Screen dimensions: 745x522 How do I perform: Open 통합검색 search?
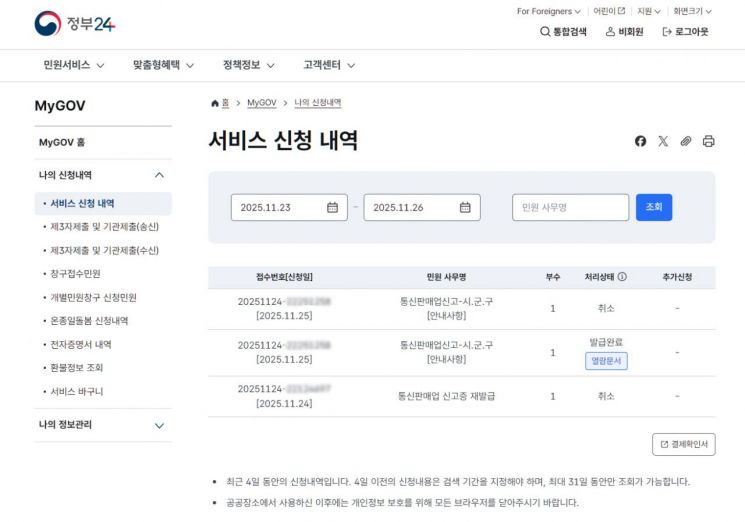(x=563, y=32)
